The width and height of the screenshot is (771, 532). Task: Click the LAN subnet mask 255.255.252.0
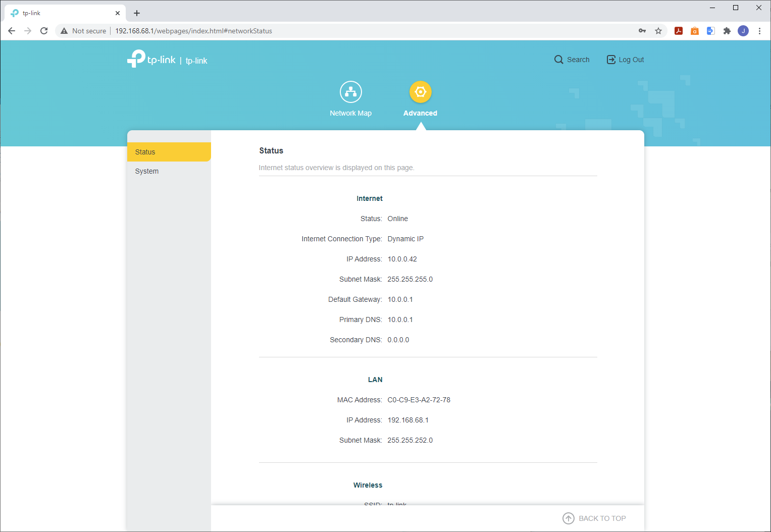point(410,440)
